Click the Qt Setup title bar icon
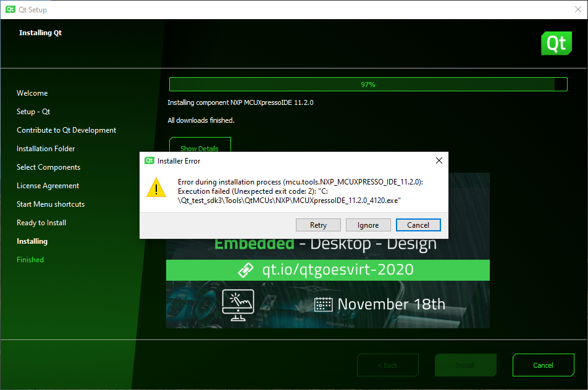Viewport: 588px width, 390px height. pyautogui.click(x=10, y=9)
